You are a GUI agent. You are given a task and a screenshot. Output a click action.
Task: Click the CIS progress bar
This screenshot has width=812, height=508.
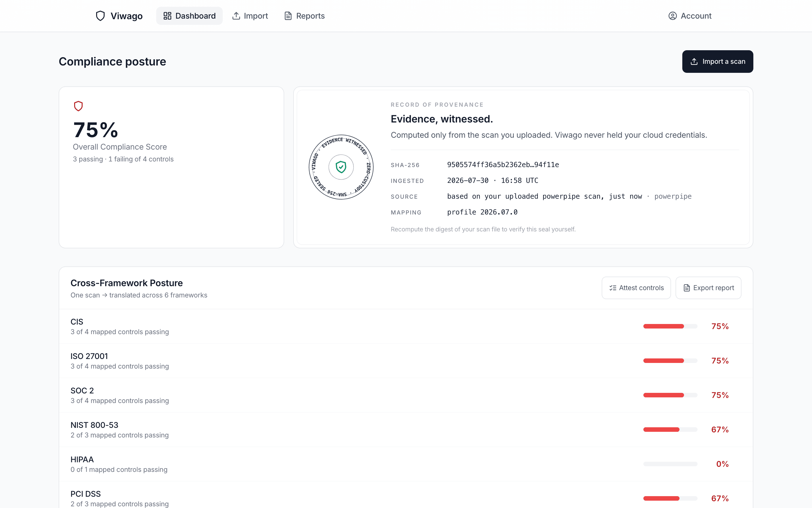coord(670,326)
